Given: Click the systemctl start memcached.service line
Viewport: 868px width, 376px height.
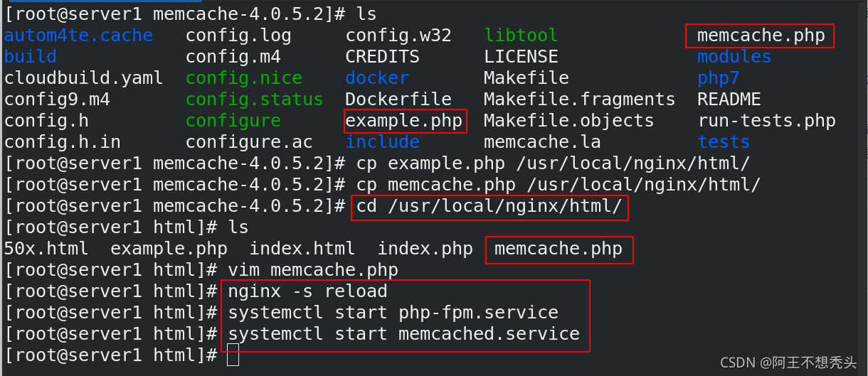Looking at the screenshot, I should pyautogui.click(x=403, y=334).
